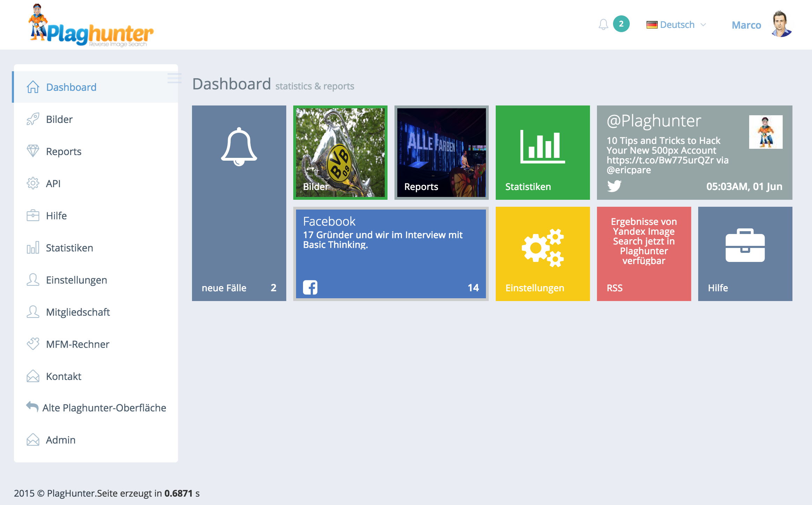Open the neue Fälle tile label
812x505 pixels.
(224, 288)
